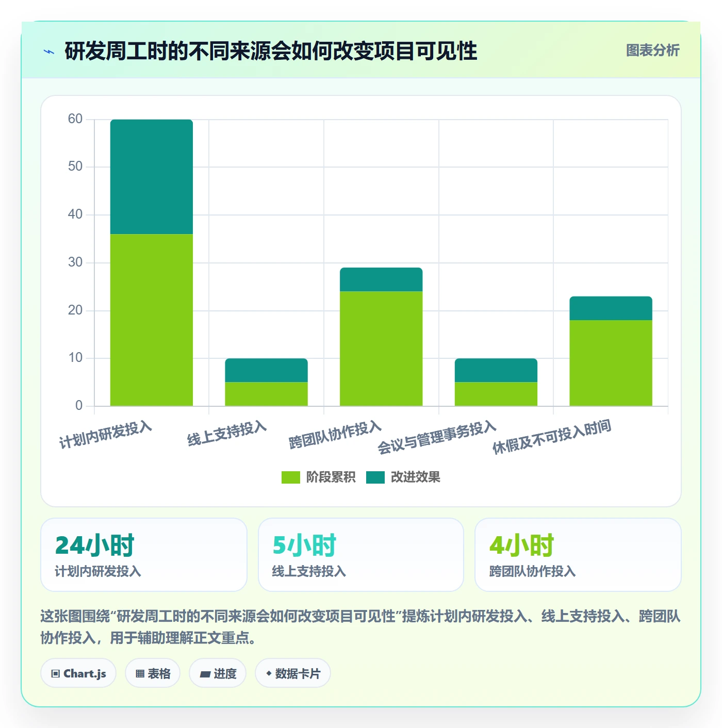Click the teal 改进效果 segment of 会议与管理事务投入 bar

point(496,370)
